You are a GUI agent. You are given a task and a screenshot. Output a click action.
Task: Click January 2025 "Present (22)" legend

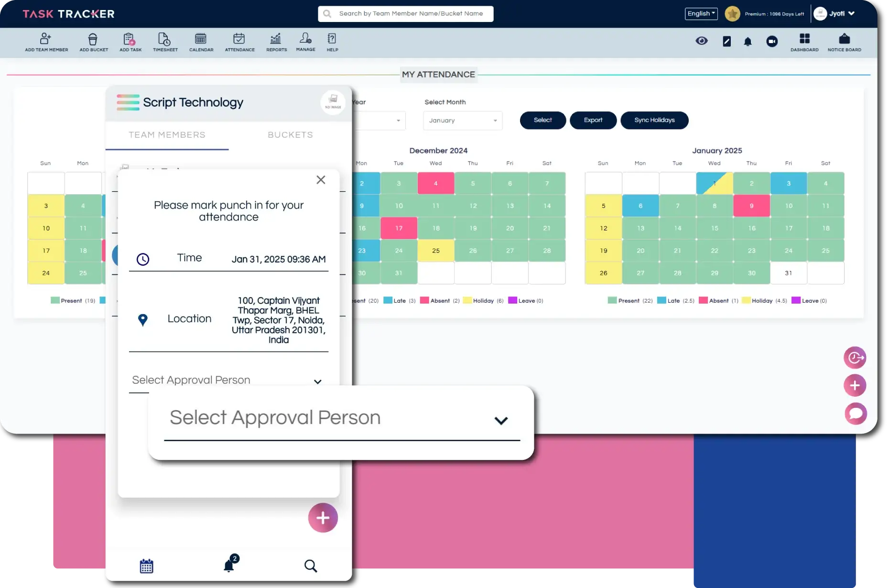[x=630, y=301]
